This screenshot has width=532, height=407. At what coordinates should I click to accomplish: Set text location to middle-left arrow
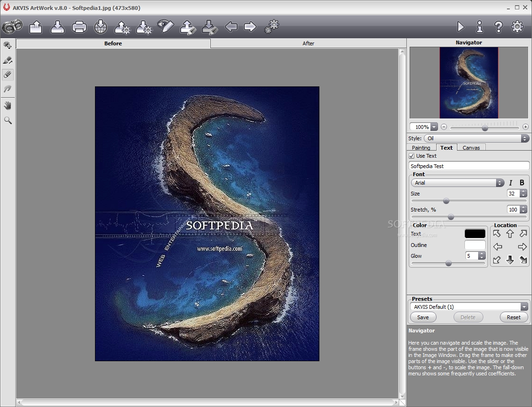498,246
